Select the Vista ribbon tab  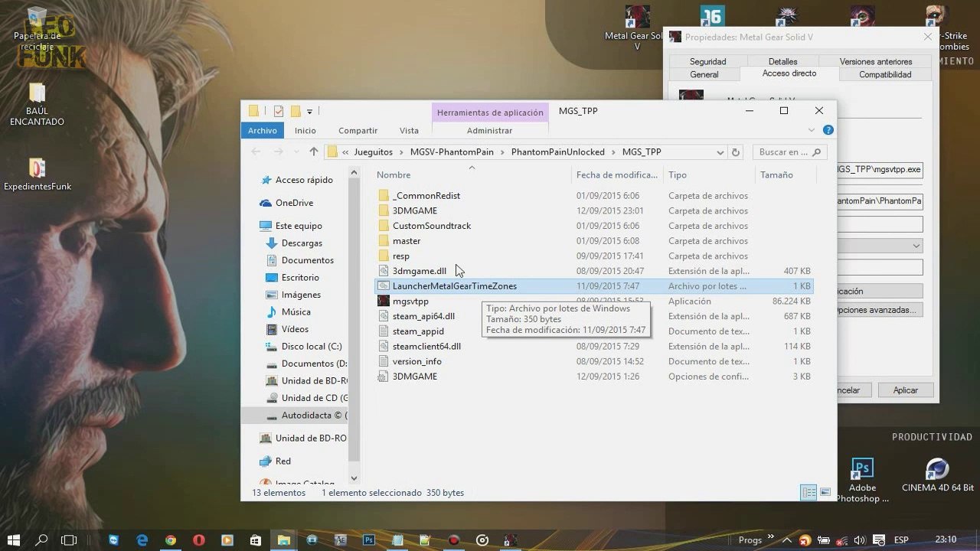409,130
